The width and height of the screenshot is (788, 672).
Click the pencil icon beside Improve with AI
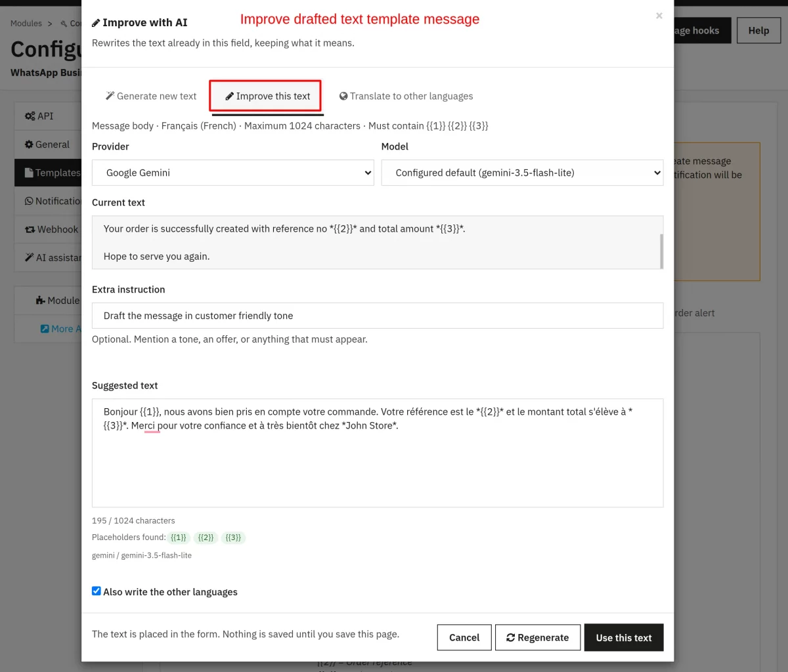click(96, 23)
